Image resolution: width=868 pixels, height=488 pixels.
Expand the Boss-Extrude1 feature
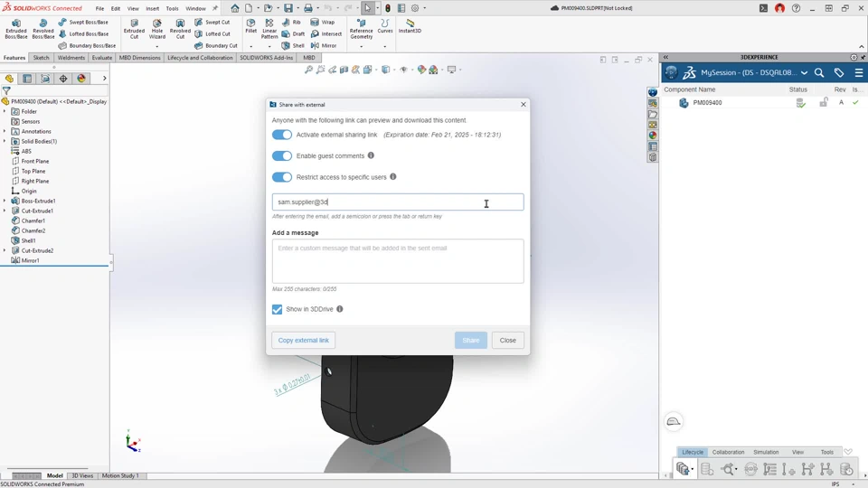click(5, 201)
